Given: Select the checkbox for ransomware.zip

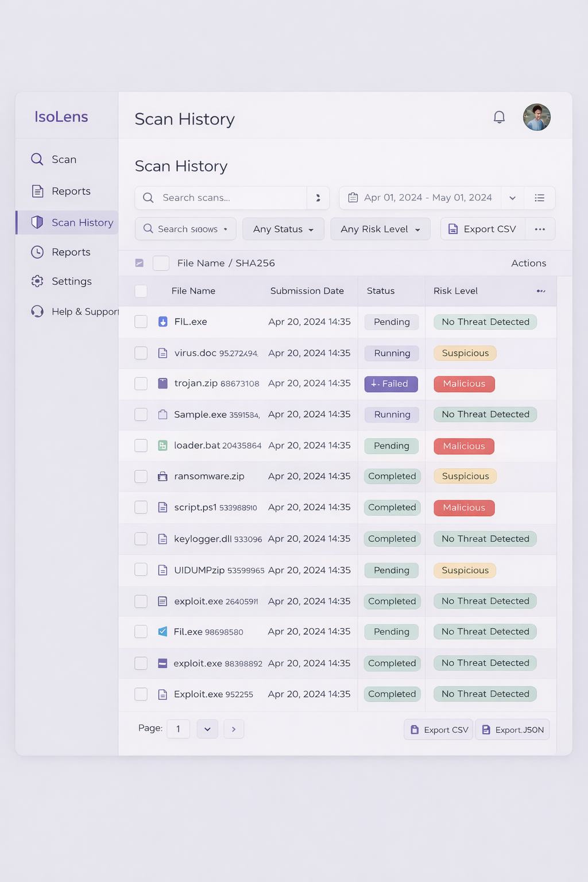Looking at the screenshot, I should [x=141, y=476].
